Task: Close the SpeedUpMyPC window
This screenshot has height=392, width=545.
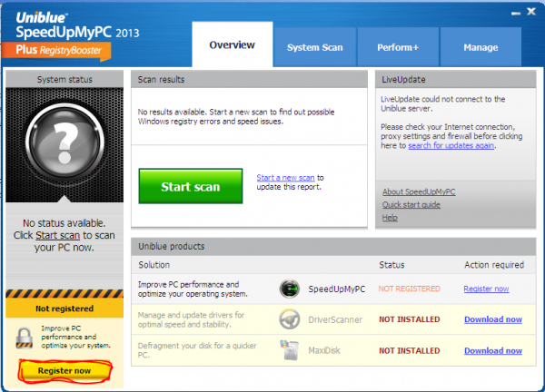Action: point(531,12)
